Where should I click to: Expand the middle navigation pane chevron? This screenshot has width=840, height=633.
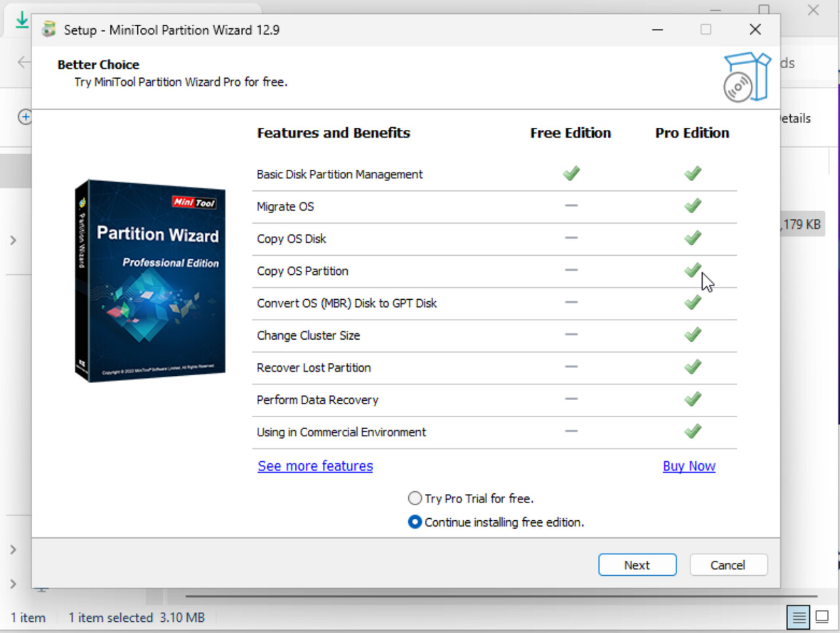pyautogui.click(x=13, y=550)
